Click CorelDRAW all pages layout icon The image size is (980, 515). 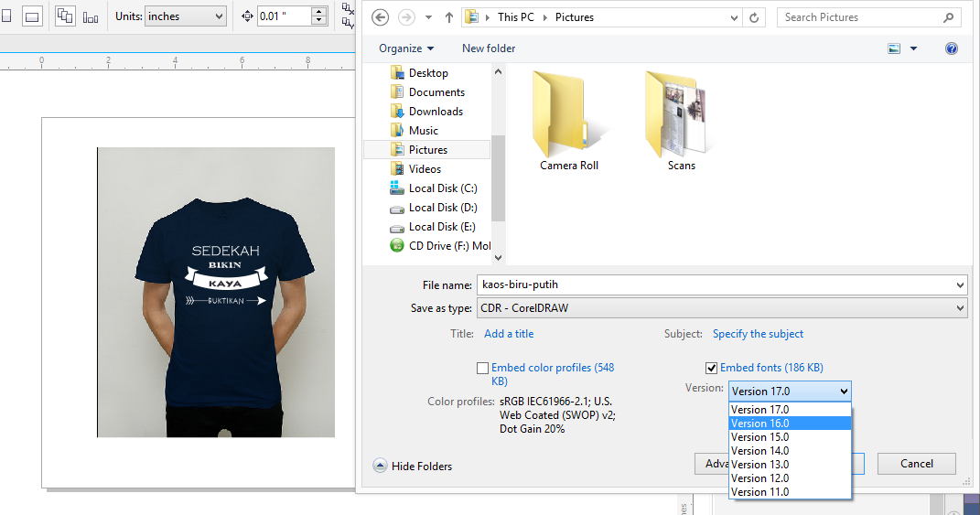(65, 16)
